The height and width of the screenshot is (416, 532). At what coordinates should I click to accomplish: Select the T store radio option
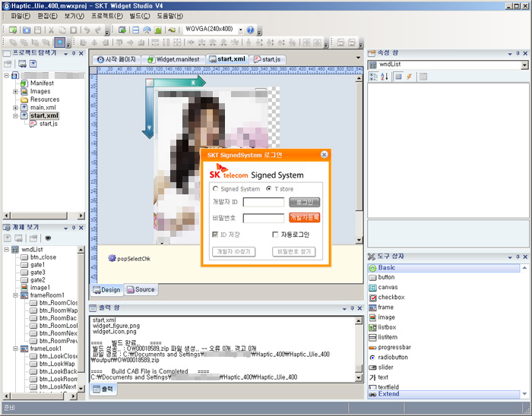[269, 189]
